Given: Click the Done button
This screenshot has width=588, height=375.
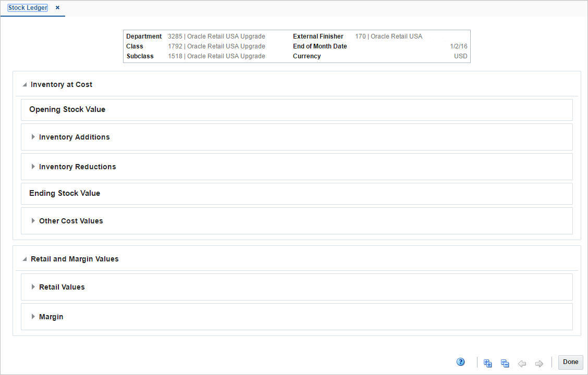Looking at the screenshot, I should [x=570, y=361].
